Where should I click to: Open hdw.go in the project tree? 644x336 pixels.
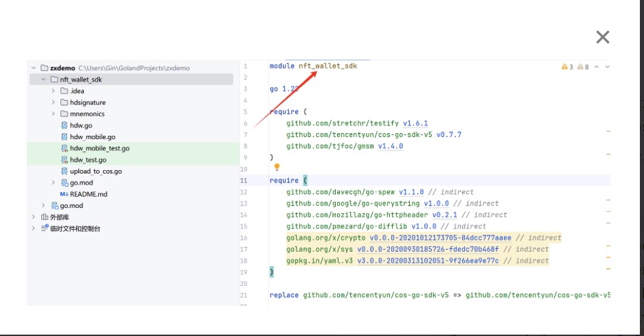coord(80,125)
